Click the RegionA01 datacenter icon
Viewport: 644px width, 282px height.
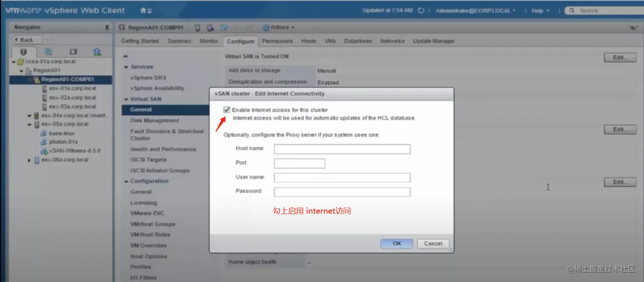[x=29, y=71]
